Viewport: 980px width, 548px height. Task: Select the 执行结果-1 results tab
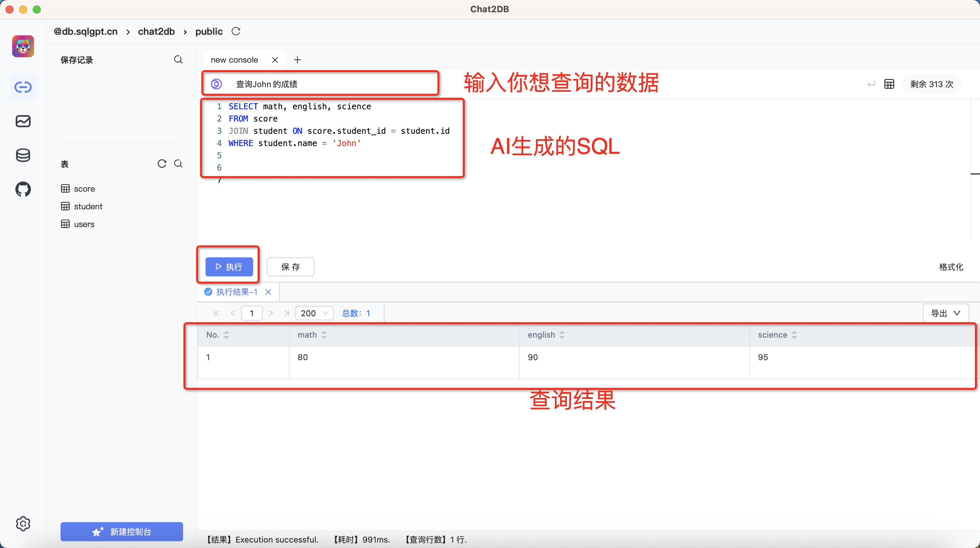coord(236,291)
